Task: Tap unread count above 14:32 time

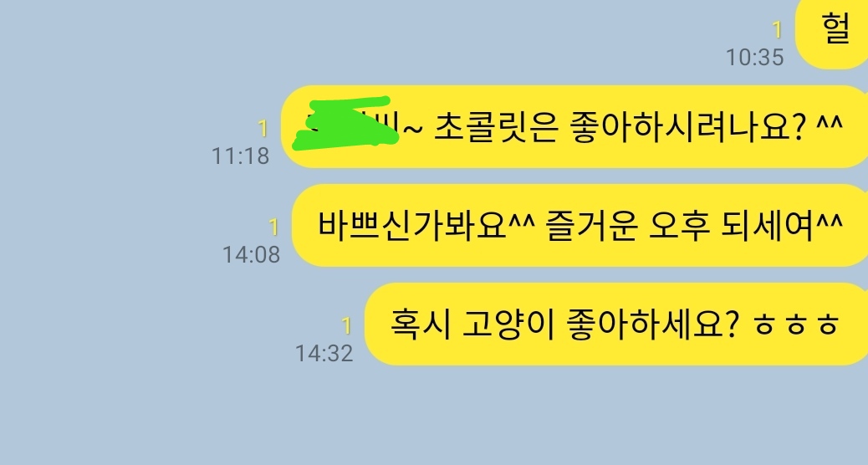Action: [x=346, y=326]
